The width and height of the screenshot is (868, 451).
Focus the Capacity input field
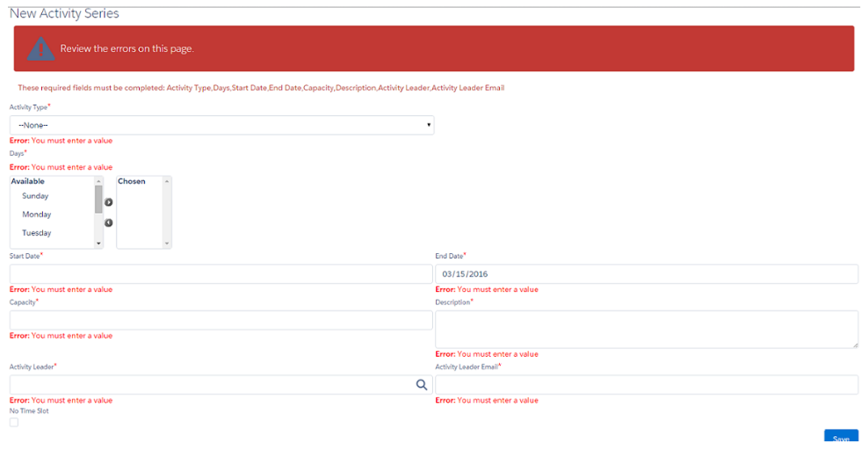[x=221, y=320]
